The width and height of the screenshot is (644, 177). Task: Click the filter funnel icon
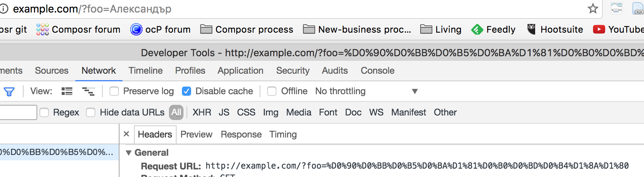point(9,92)
